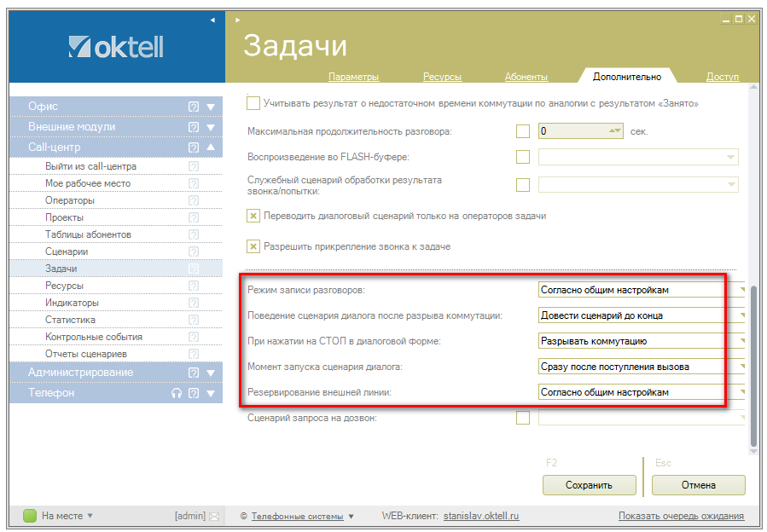Click headset icon in Телефон section
The image size is (767, 532).
(177, 393)
